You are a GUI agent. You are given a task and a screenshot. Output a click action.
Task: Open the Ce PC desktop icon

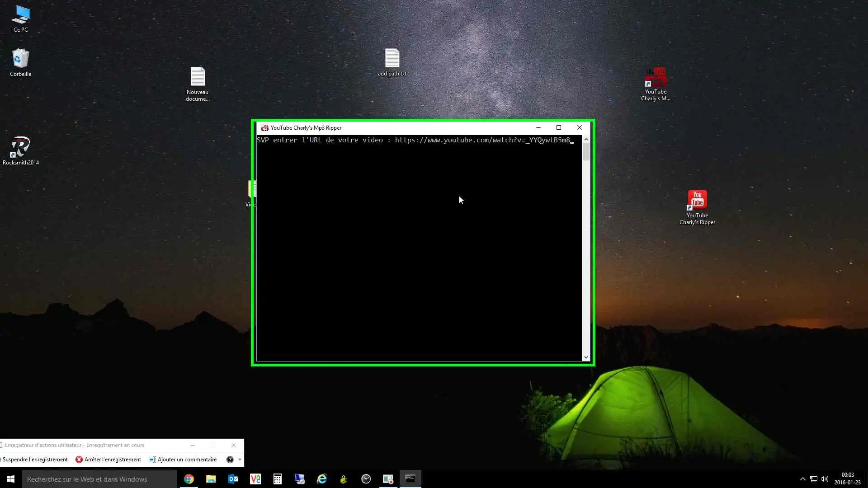(x=21, y=19)
